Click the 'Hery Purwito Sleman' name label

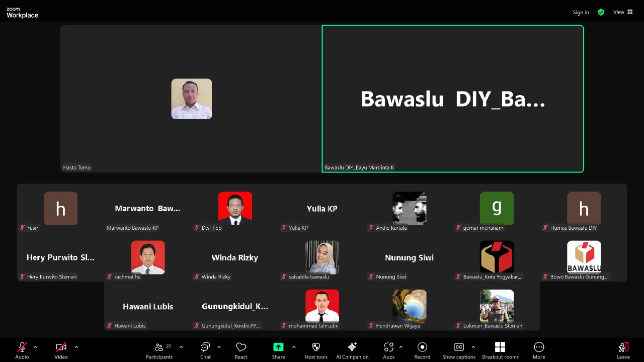pyautogui.click(x=52, y=277)
